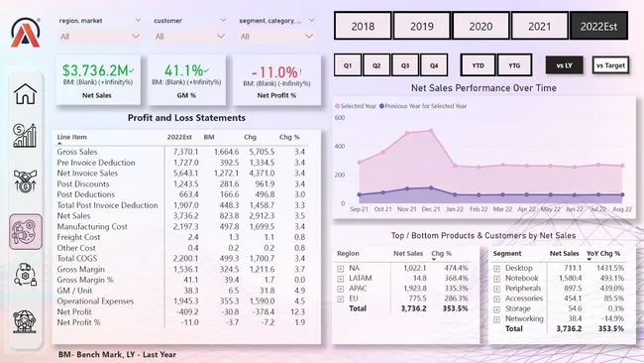Expand the Desktop segment row
644x363 pixels.
tap(496, 269)
